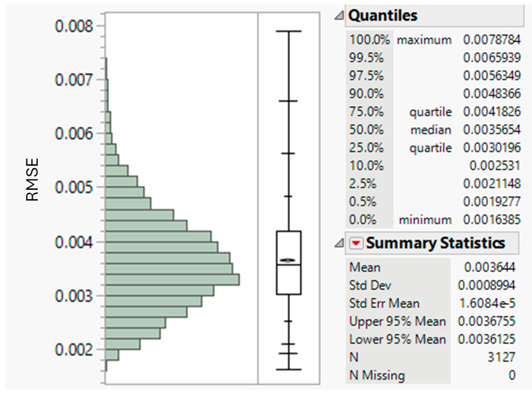Click the Summary Statistics header title
The width and height of the screenshot is (532, 396).
point(435,244)
